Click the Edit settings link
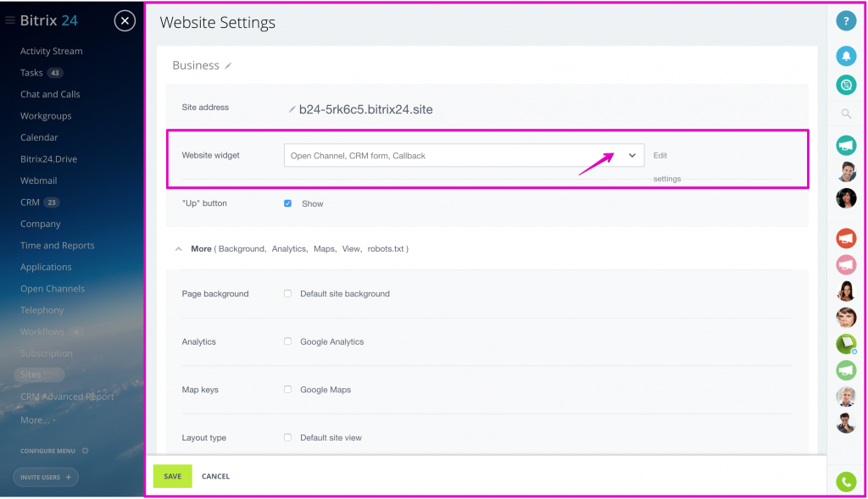868x499 pixels. pos(666,167)
